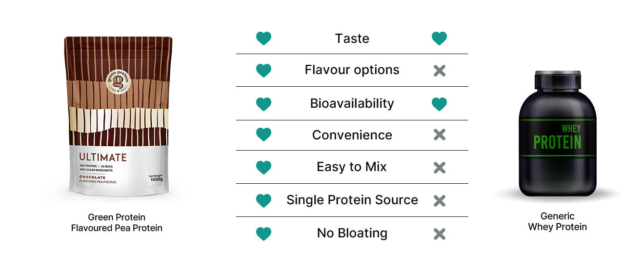Click the whey heart icon for Taste
Viewport: 644px width, 272px height.
439,39
